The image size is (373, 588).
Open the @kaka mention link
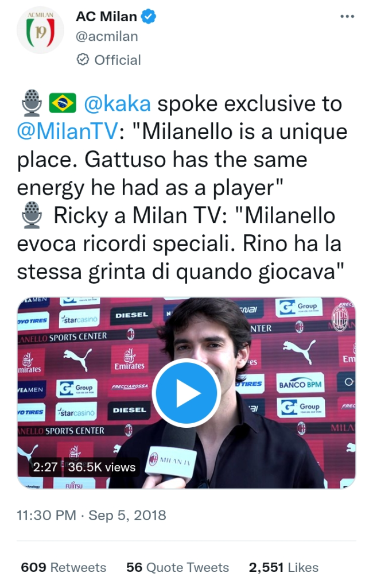click(x=117, y=103)
